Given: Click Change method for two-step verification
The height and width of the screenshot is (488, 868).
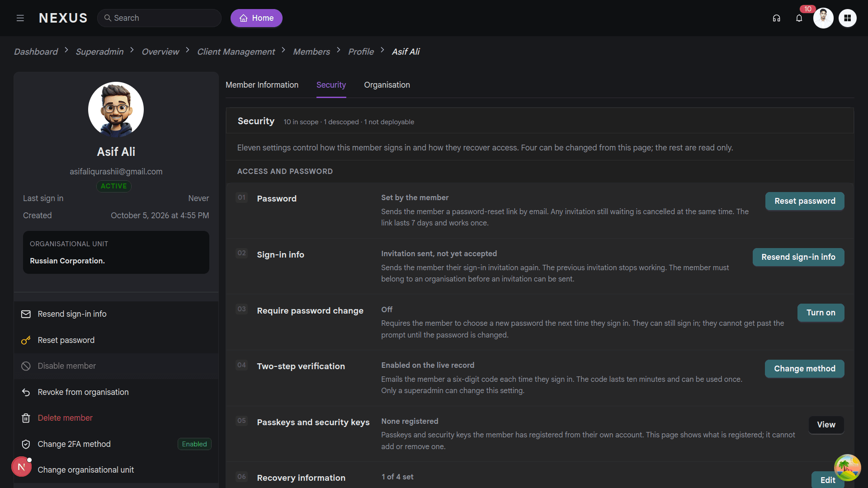Looking at the screenshot, I should coord(805,369).
